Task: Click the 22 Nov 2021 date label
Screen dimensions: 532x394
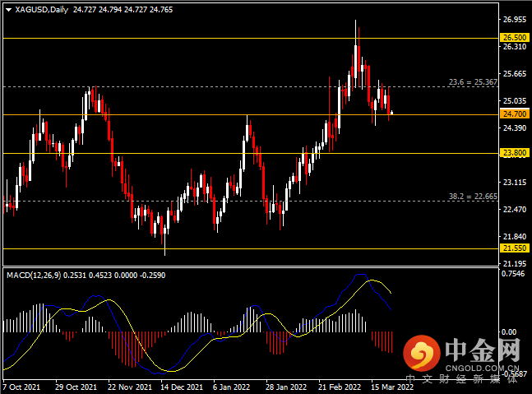Action: click(129, 387)
